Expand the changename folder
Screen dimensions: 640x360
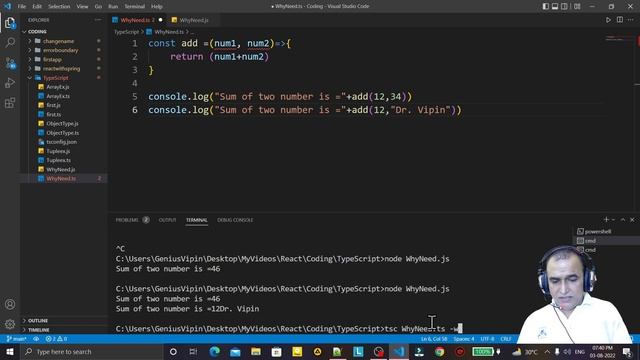58,41
